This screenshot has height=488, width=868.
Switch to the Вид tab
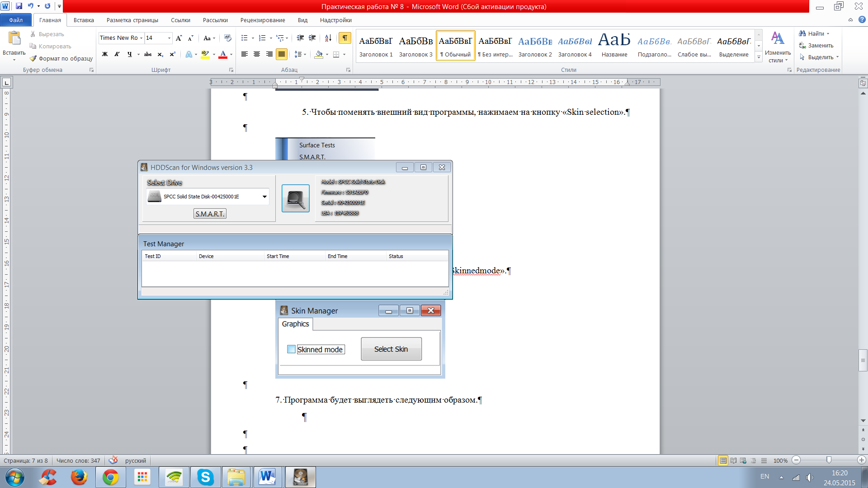tap(302, 20)
